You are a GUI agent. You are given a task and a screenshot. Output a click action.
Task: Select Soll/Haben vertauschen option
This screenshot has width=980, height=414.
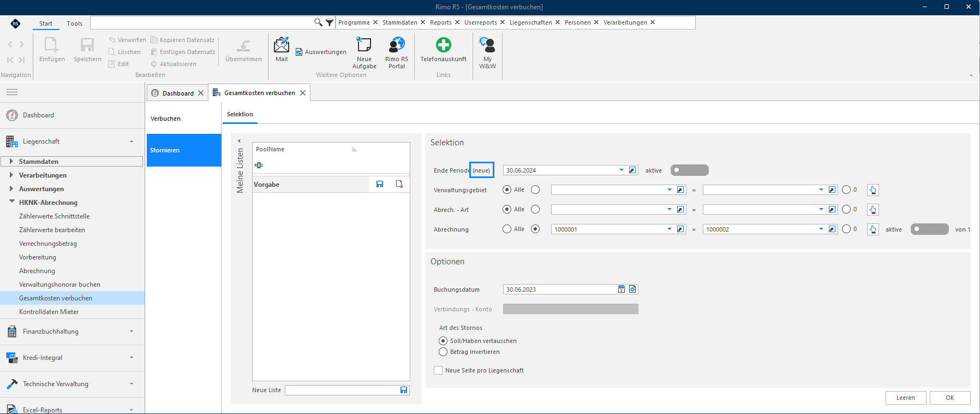(x=443, y=341)
